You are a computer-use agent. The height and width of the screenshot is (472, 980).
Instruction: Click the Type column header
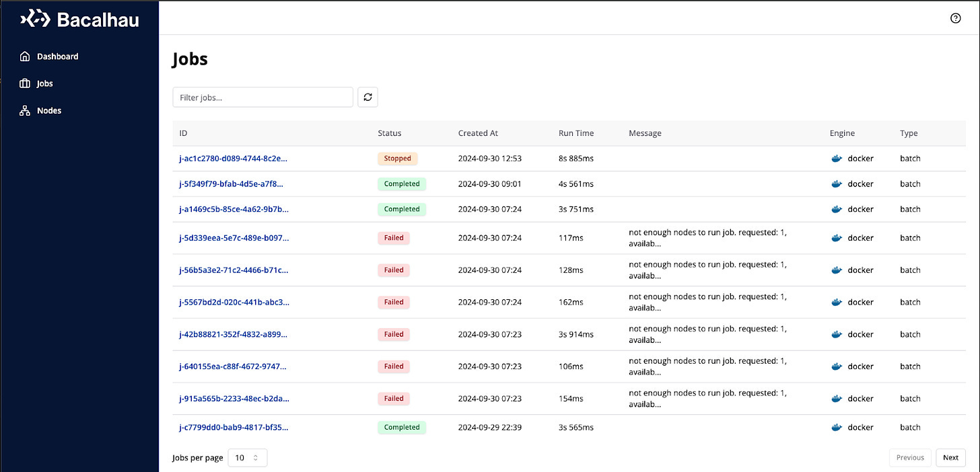click(909, 133)
